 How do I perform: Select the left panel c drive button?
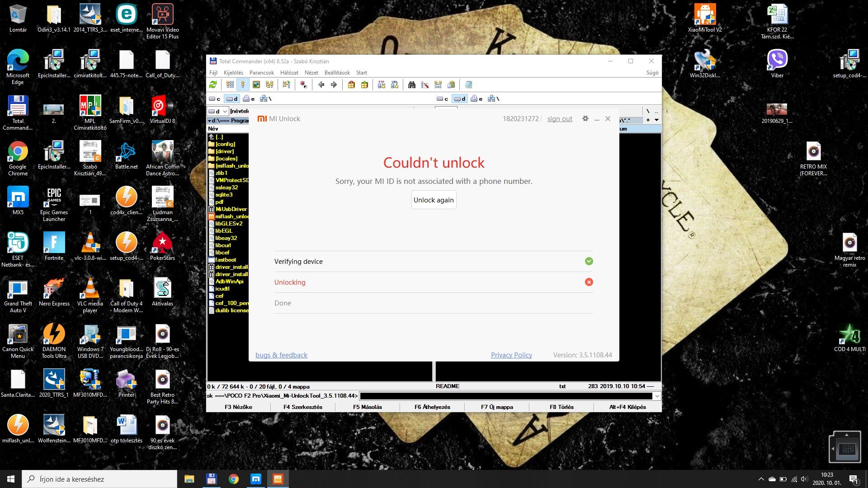[215, 99]
